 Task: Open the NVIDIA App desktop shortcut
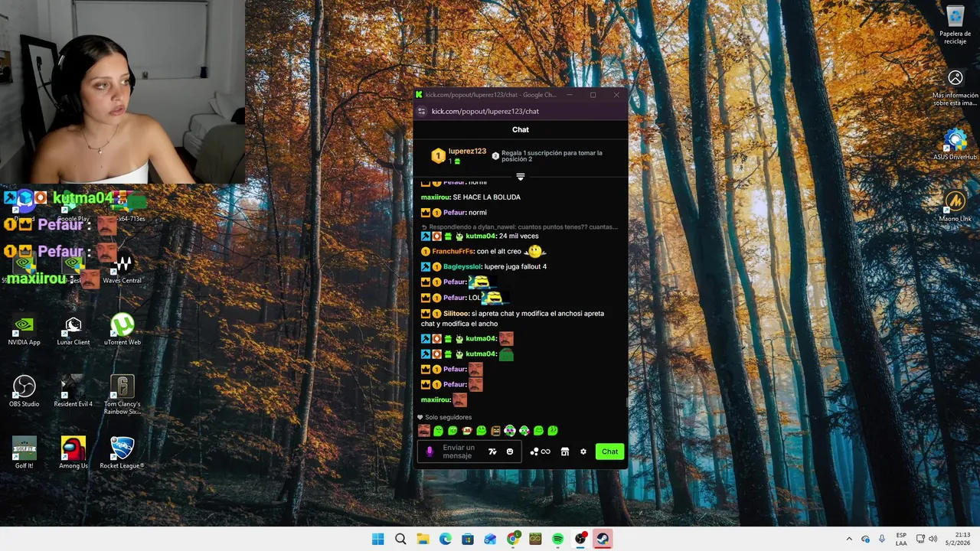coord(24,331)
